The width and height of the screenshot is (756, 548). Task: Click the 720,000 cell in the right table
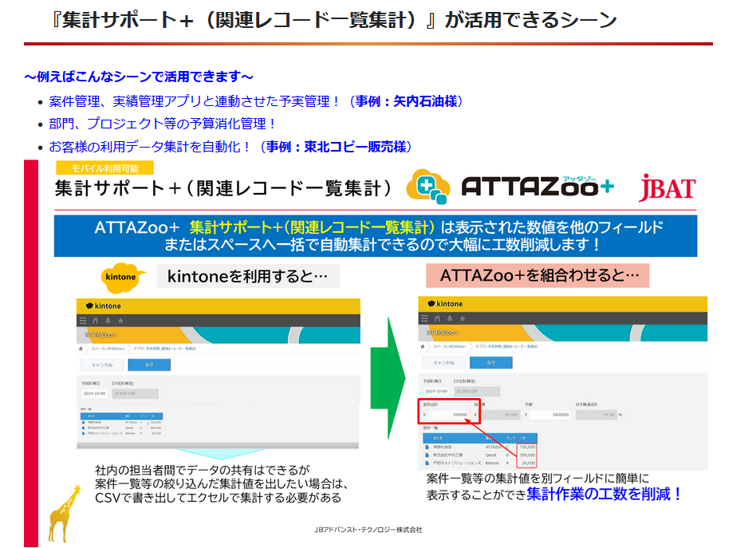click(x=527, y=447)
